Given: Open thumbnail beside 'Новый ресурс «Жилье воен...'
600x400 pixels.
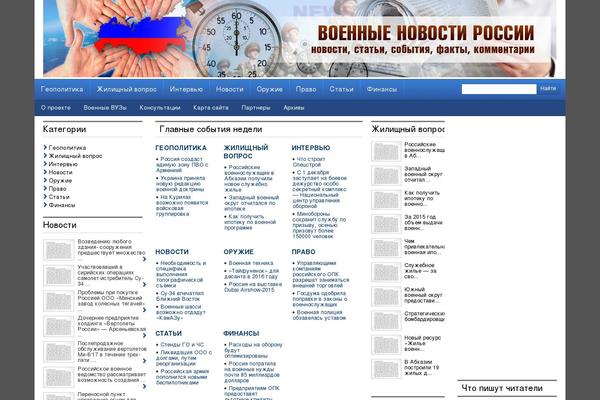Looking at the screenshot, I should pos(386,344).
